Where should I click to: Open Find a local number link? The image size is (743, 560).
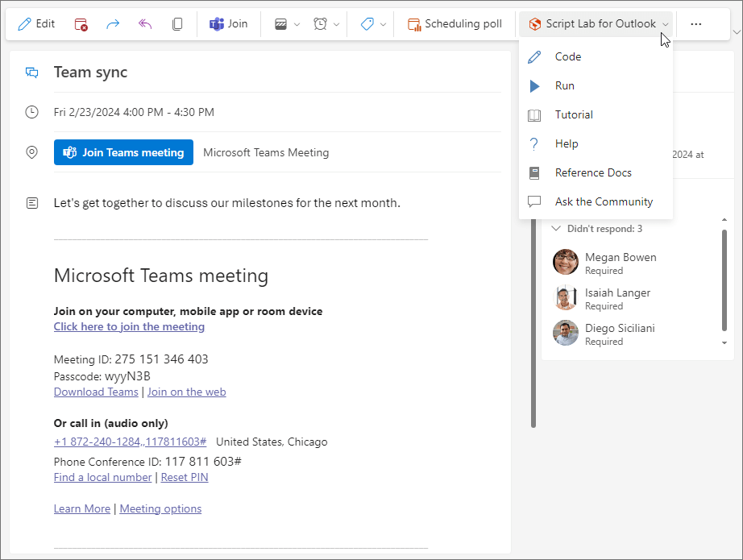point(103,477)
